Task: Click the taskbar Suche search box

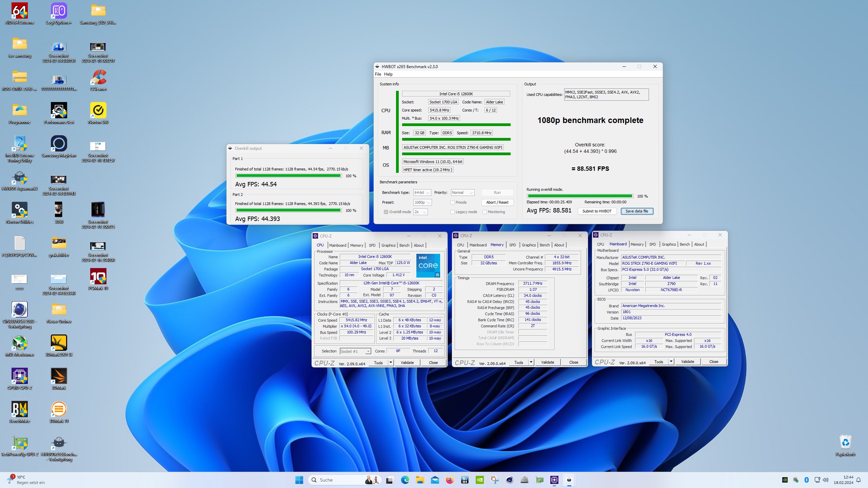Action: point(344,480)
